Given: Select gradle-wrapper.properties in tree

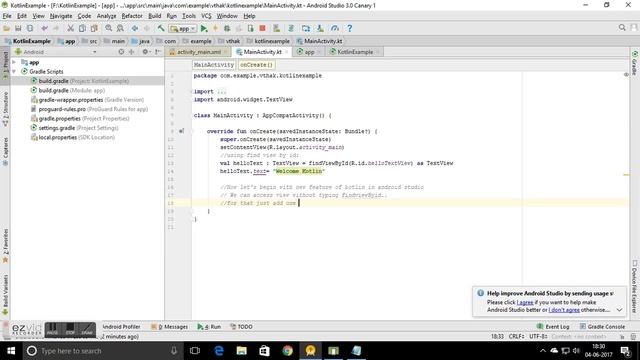Looking at the screenshot, I should (x=87, y=100).
